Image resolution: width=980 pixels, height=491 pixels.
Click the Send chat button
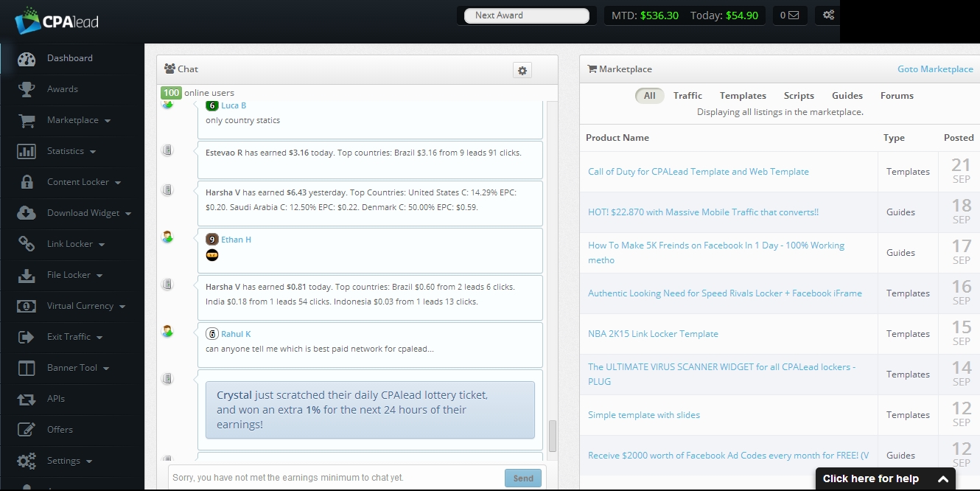(x=523, y=478)
